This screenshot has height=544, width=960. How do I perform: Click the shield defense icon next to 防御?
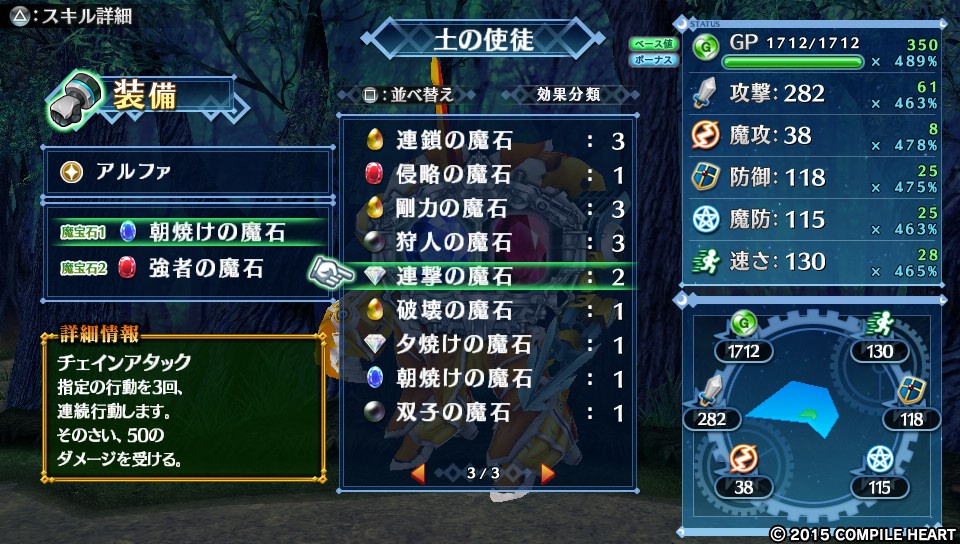tap(705, 177)
